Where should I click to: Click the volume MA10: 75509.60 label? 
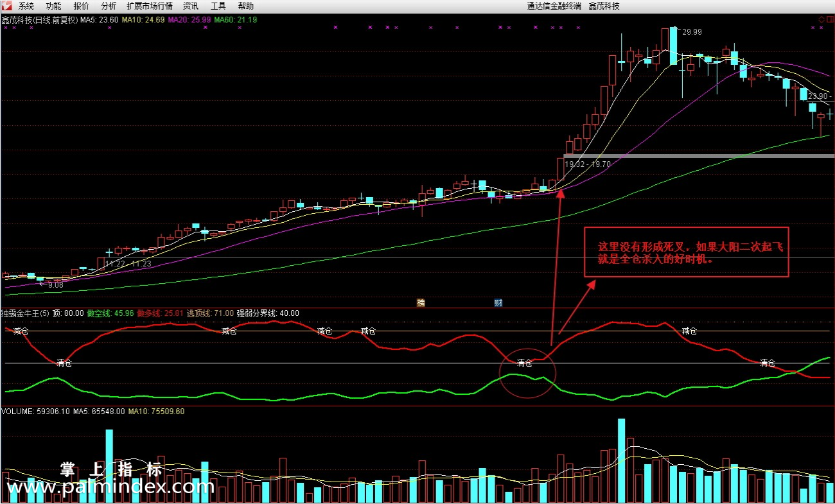click(157, 412)
